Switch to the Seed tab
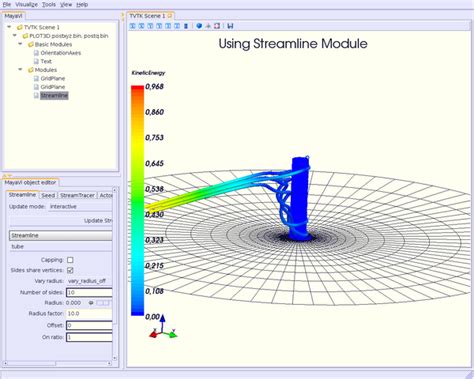The image size is (474, 379). 48,195
